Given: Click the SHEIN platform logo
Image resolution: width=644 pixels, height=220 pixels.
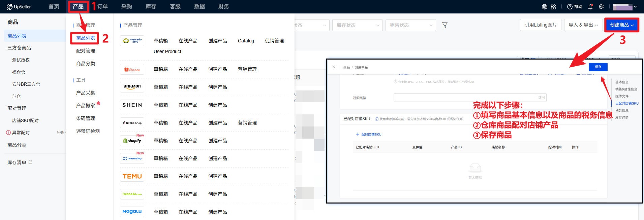Looking at the screenshot, I should tap(132, 105).
